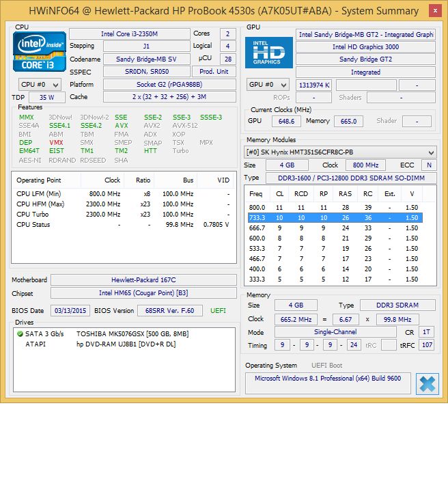
Task: Select the CPU HFM (Max) row
Action: 123,204
